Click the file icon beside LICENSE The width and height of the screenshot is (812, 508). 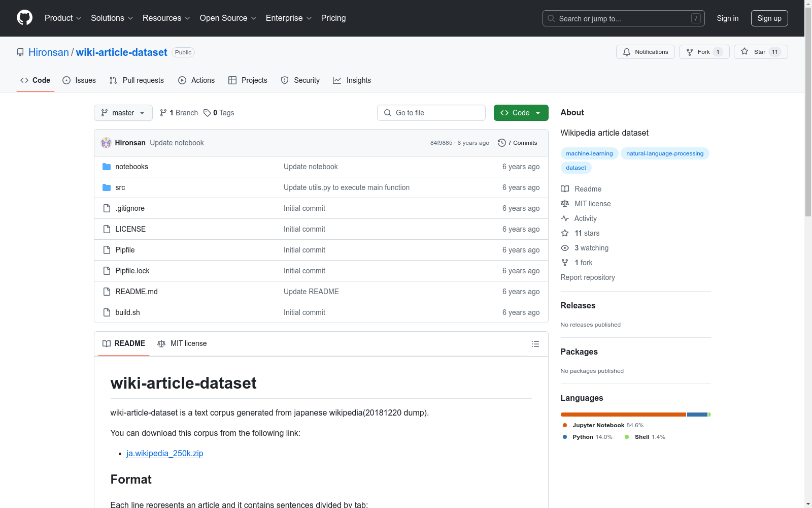pyautogui.click(x=107, y=229)
